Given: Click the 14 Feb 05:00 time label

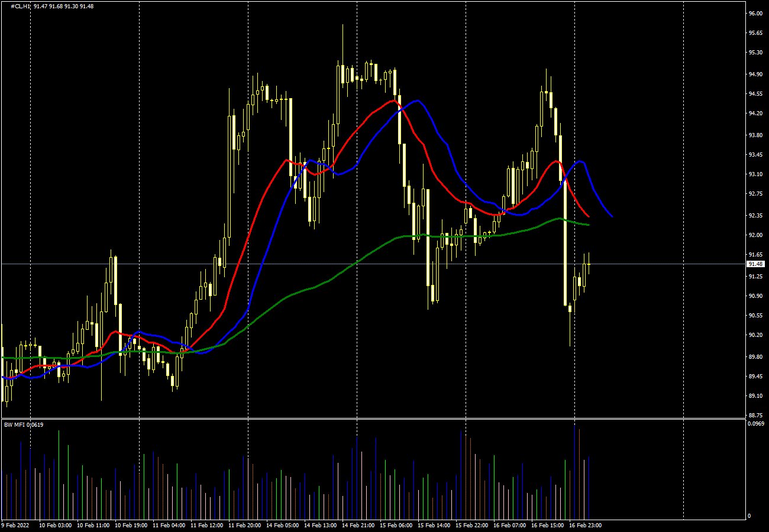Looking at the screenshot, I should [x=283, y=525].
